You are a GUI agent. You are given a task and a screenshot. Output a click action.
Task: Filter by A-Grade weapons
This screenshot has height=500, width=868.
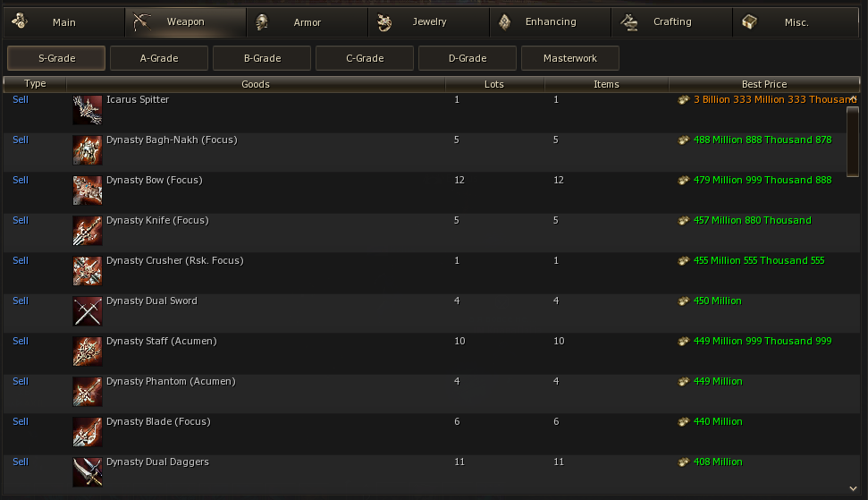click(159, 59)
